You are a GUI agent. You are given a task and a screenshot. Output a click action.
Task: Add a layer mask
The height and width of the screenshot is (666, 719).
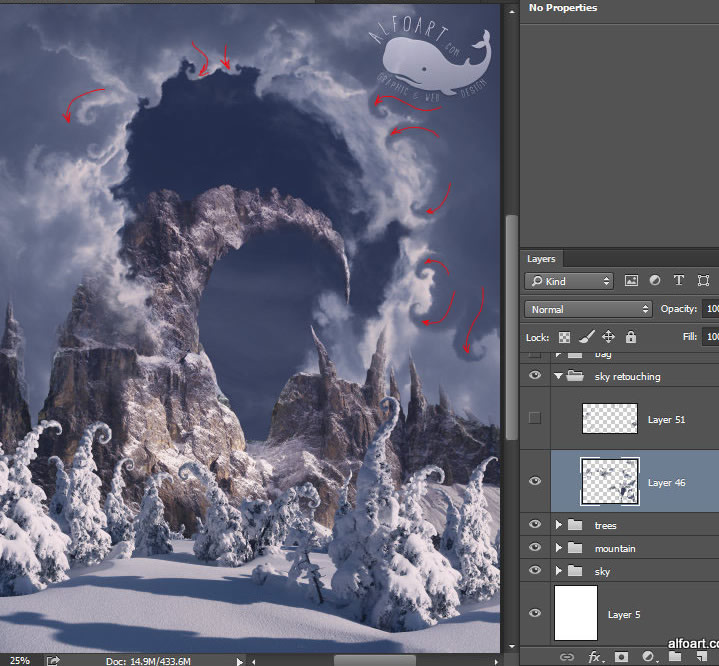pyautogui.click(x=621, y=656)
